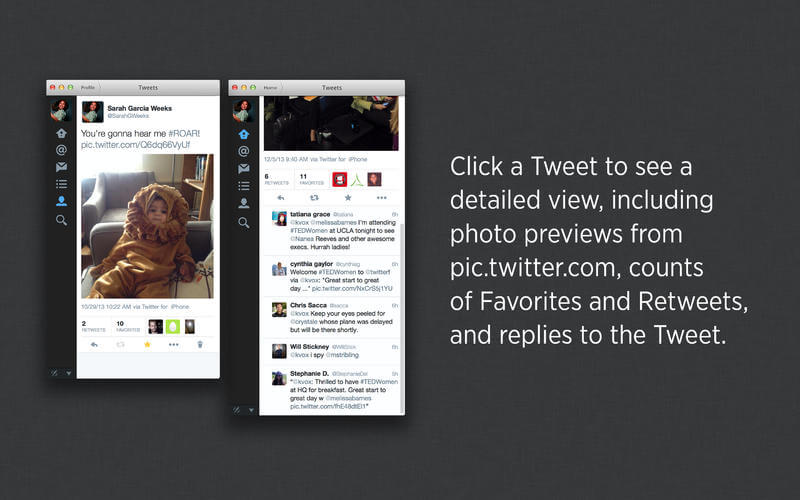Delete the #ROAR tweet with trash icon
This screenshot has height=500, width=800.
[x=200, y=344]
